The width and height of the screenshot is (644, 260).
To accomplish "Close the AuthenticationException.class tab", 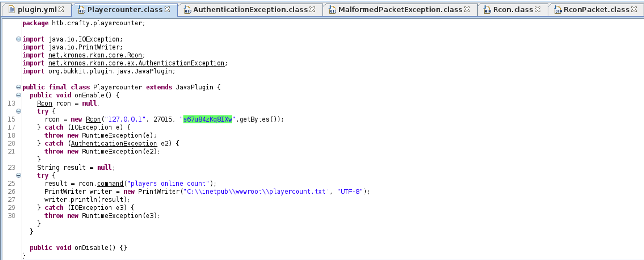I will pyautogui.click(x=312, y=9).
